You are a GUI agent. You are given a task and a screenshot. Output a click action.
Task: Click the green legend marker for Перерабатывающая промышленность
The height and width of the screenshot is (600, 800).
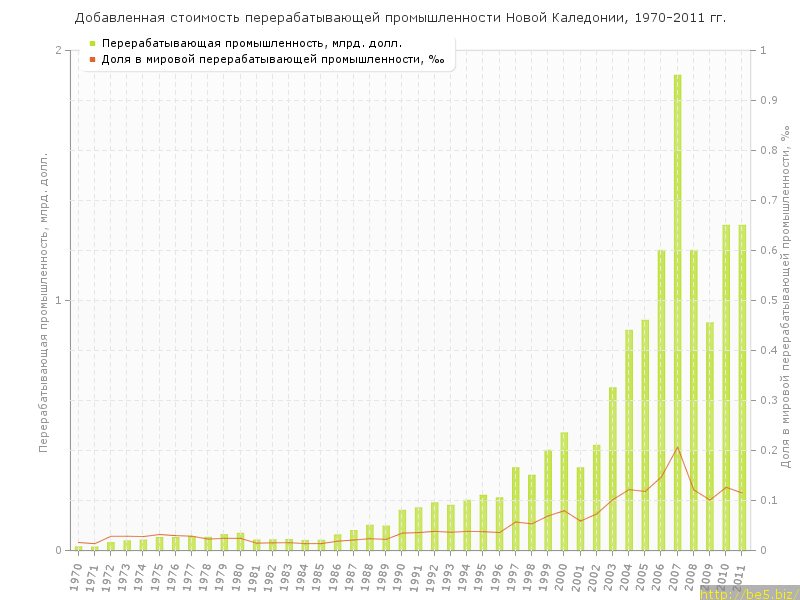pyautogui.click(x=92, y=43)
